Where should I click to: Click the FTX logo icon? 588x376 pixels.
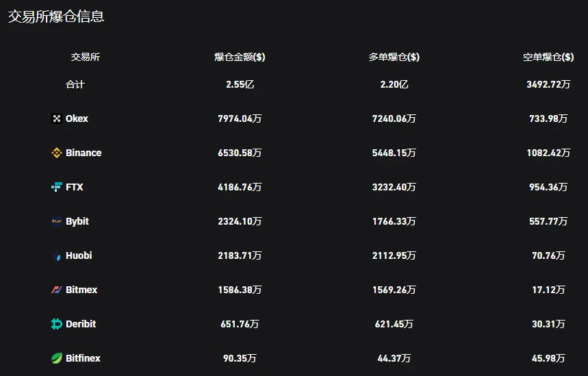[x=57, y=187]
